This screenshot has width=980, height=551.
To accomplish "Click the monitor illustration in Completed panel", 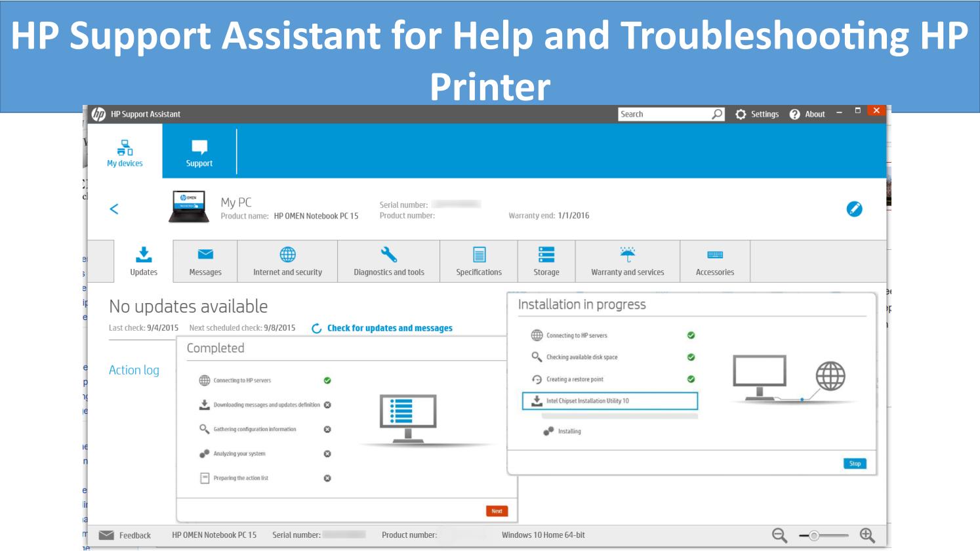I will tap(408, 417).
